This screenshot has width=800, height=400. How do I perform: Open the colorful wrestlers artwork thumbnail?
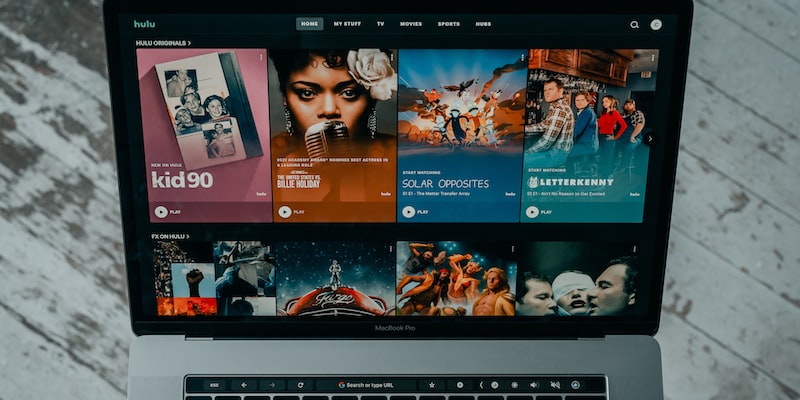coord(456,279)
